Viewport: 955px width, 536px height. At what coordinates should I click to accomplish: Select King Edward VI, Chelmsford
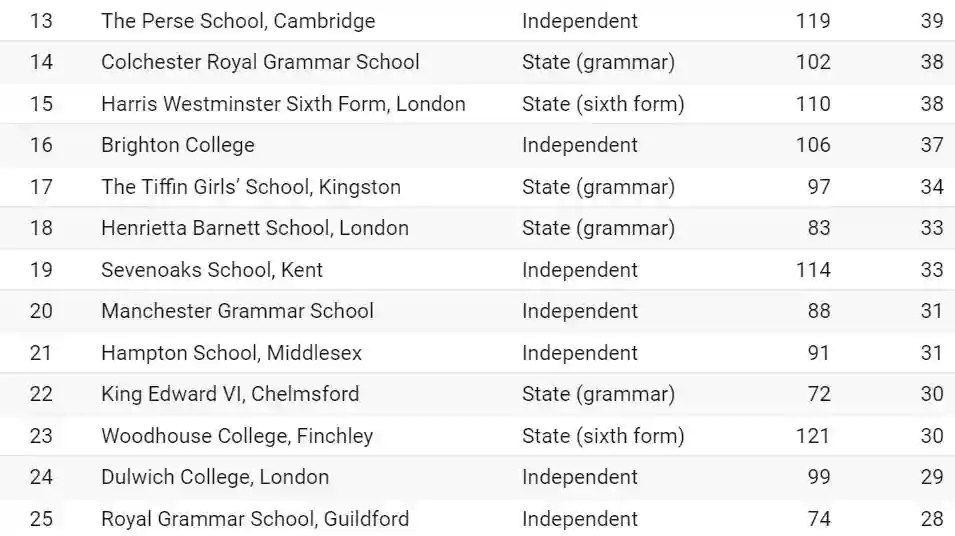pyautogui.click(x=230, y=394)
